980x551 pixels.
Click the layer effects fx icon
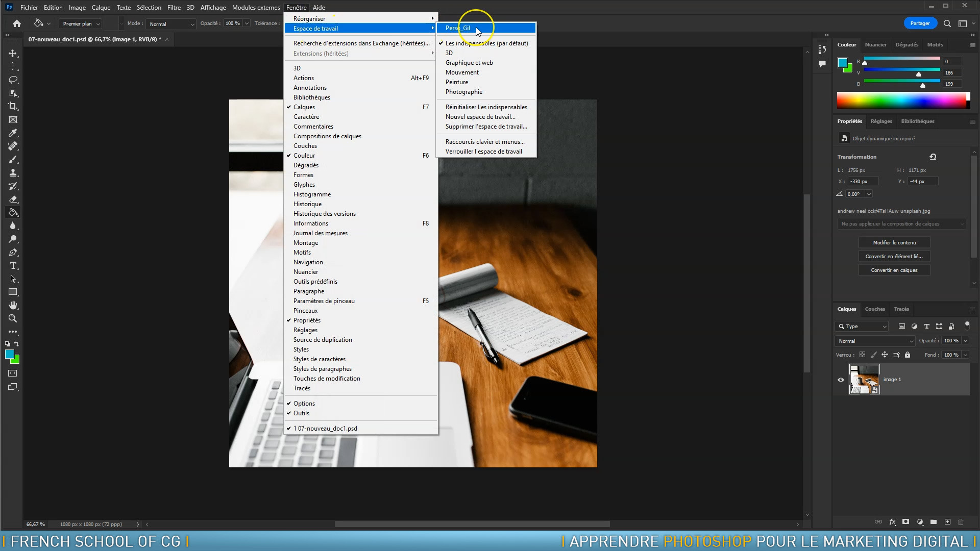point(892,522)
